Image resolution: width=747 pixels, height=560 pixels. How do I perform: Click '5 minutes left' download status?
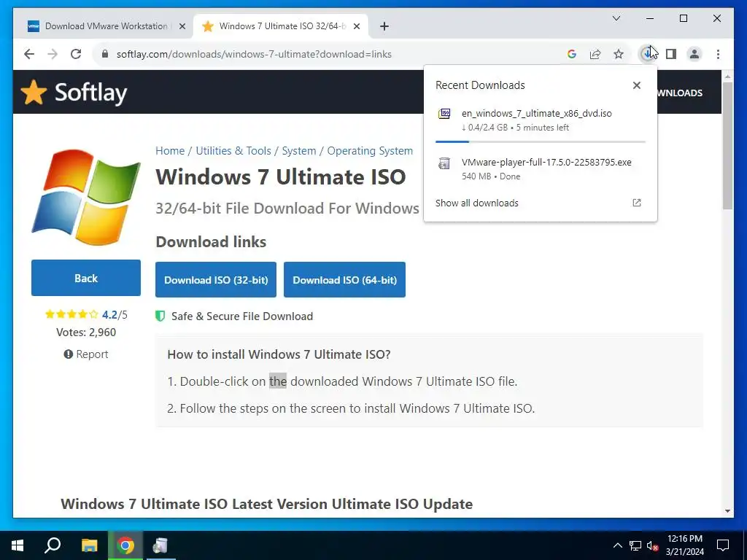click(543, 128)
